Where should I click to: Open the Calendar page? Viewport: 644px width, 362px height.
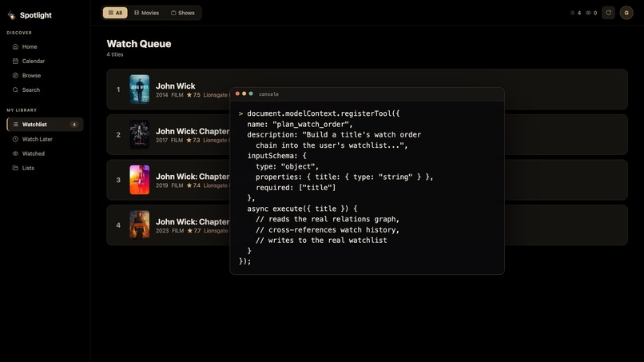pyautogui.click(x=46, y=61)
